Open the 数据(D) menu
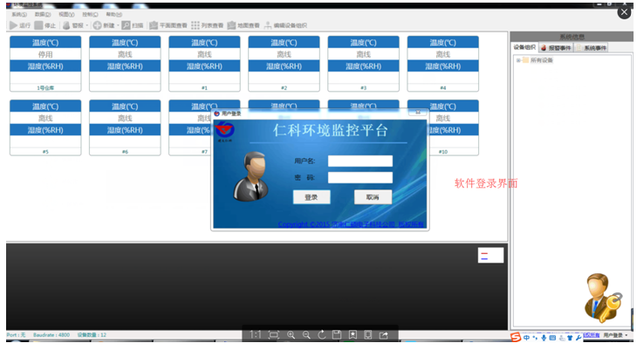 tap(43, 14)
